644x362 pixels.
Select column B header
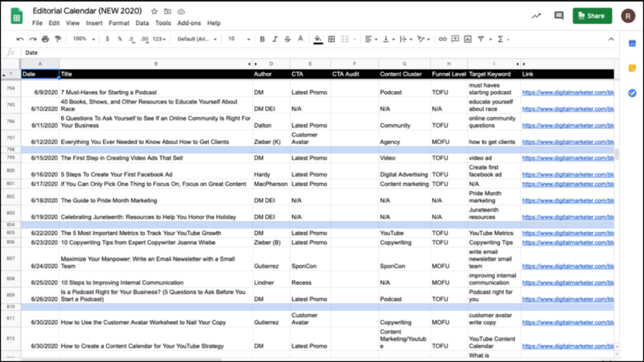[156, 63]
